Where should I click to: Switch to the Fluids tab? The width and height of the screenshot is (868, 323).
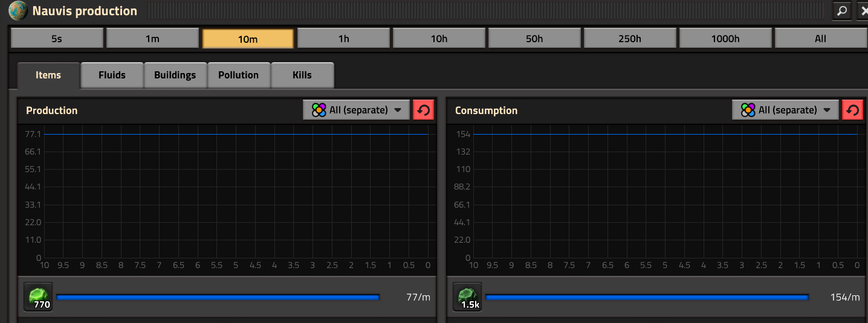[112, 75]
